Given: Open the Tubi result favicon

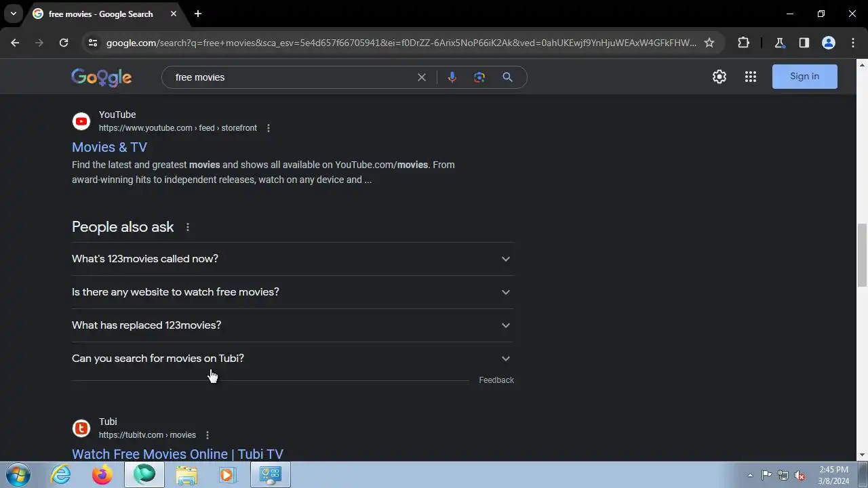Looking at the screenshot, I should tap(81, 428).
